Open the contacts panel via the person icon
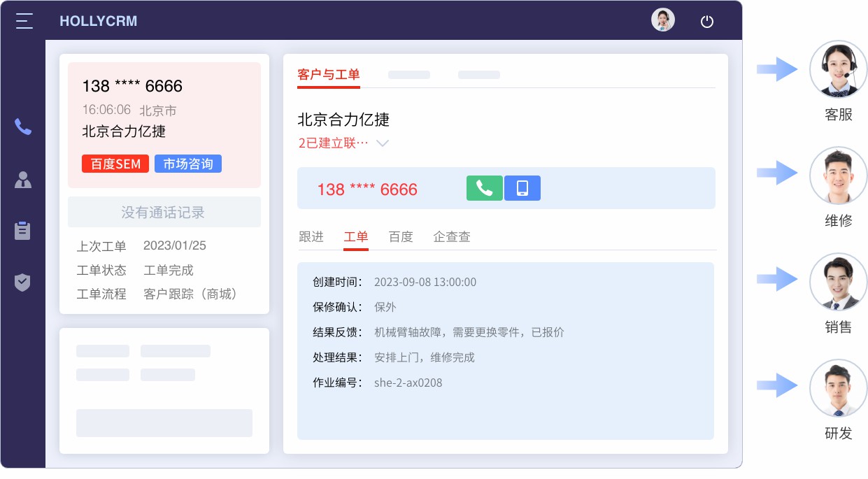Image resolution: width=868 pixels, height=479 pixels. [23, 180]
